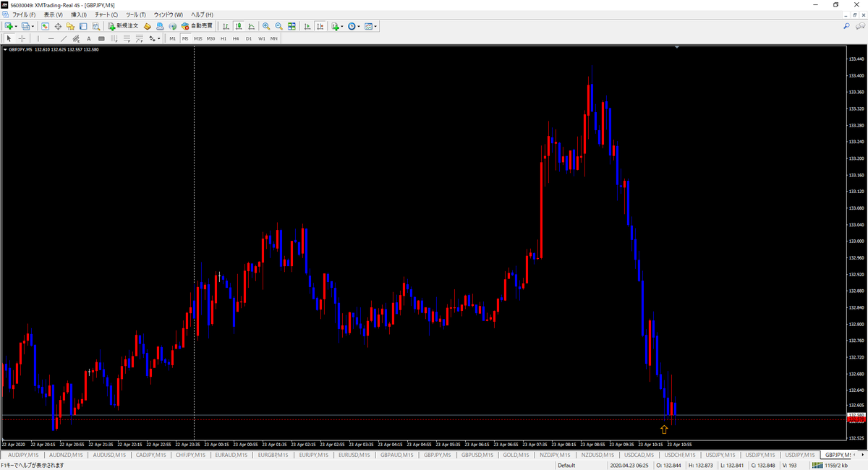Open the Market Watch panel icon
The width and height of the screenshot is (868, 470).
click(x=45, y=26)
